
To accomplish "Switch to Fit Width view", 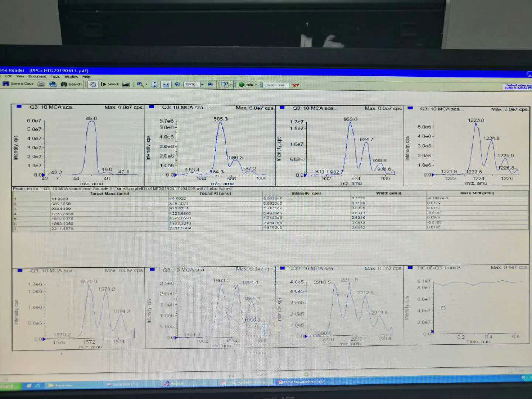I will click(166, 85).
